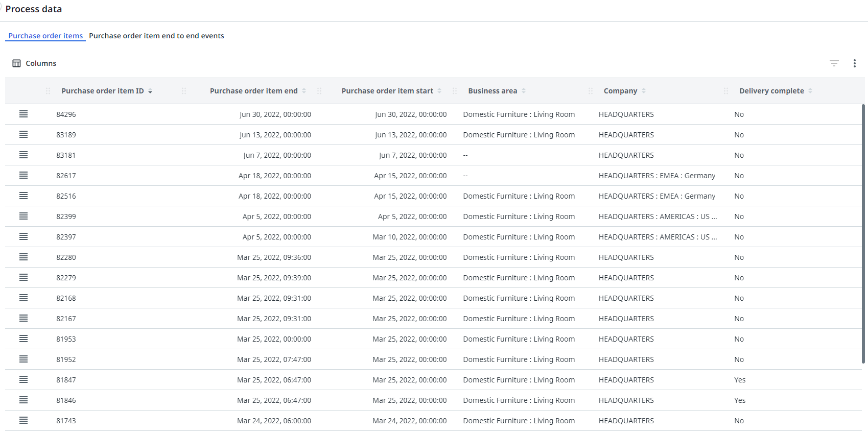Sort by Delivery complete column

(x=810, y=91)
